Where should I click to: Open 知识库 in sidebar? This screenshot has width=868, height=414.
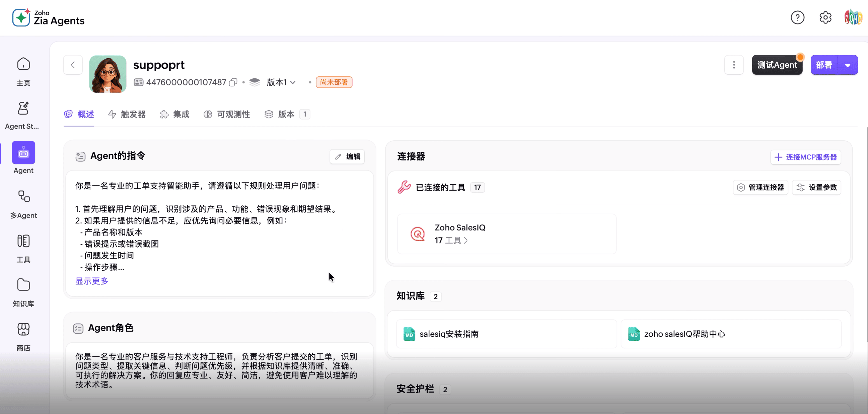click(x=23, y=293)
